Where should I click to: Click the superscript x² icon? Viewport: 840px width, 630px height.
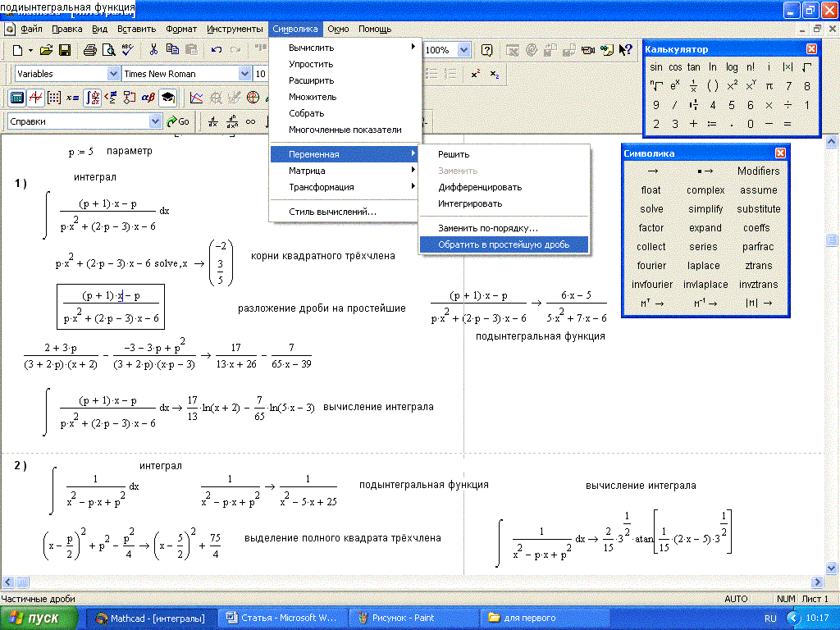[476, 74]
